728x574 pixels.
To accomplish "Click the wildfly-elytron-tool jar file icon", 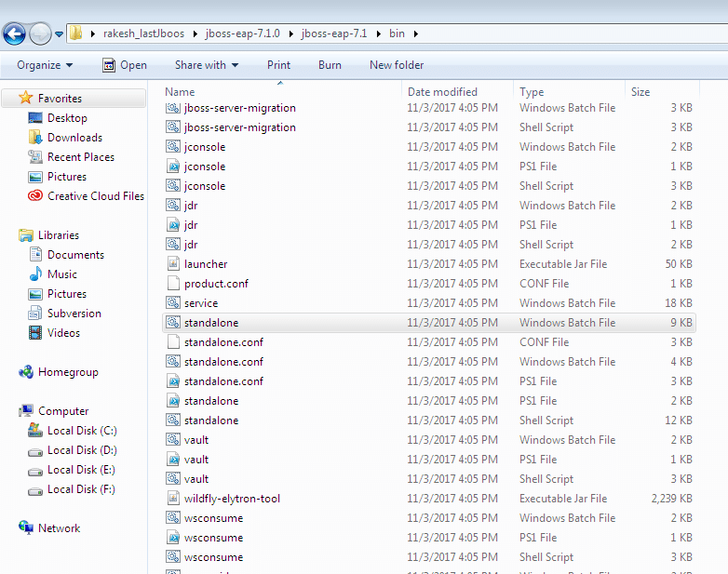I will (172, 499).
